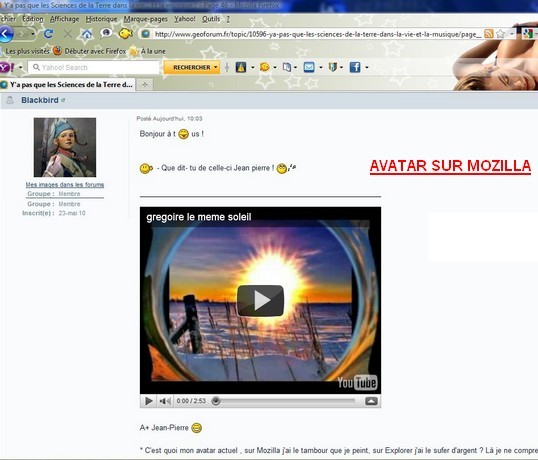The width and height of the screenshot is (538, 460).
Task: Click the gregoire le meme soleil video title
Action: tap(199, 217)
